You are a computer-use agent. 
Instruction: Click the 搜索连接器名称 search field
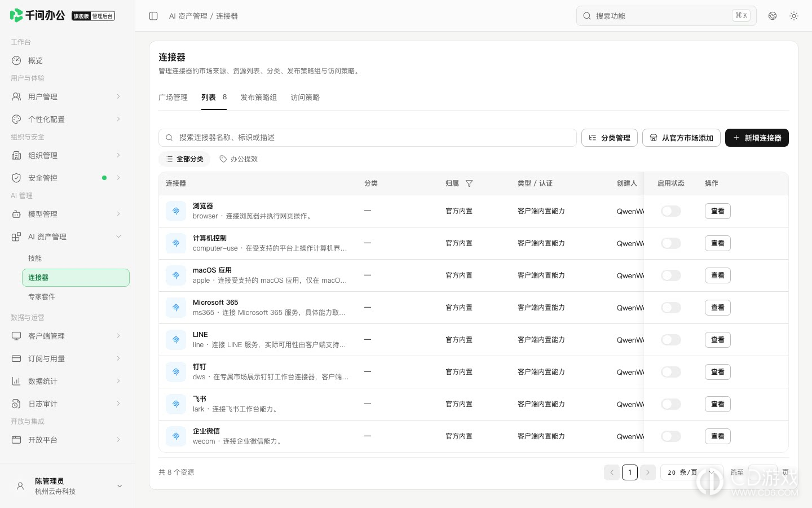pyautogui.click(x=367, y=138)
